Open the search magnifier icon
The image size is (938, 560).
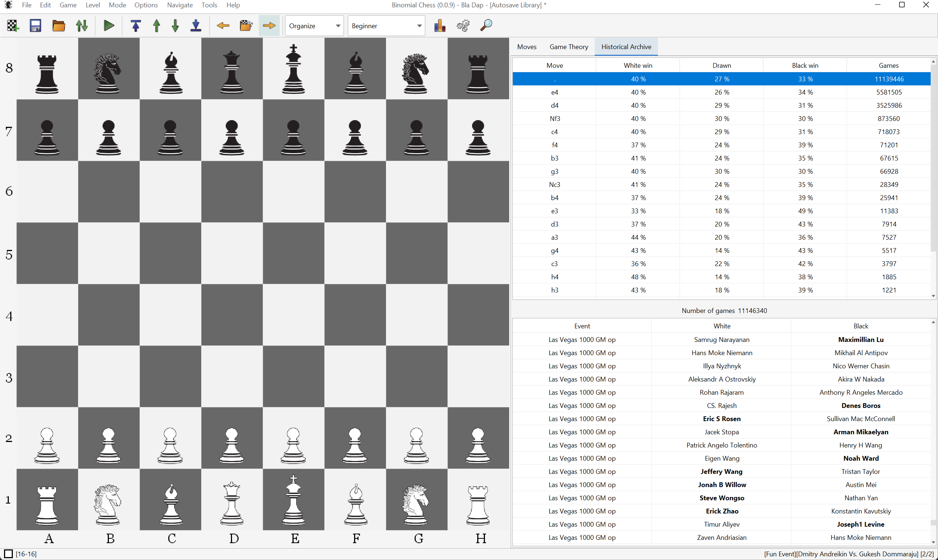pyautogui.click(x=486, y=25)
